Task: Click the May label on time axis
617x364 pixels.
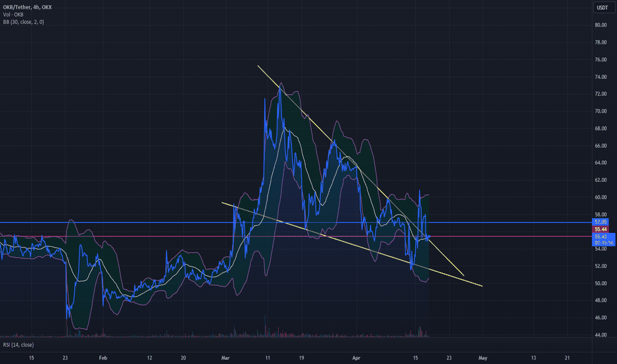Action: coord(483,358)
